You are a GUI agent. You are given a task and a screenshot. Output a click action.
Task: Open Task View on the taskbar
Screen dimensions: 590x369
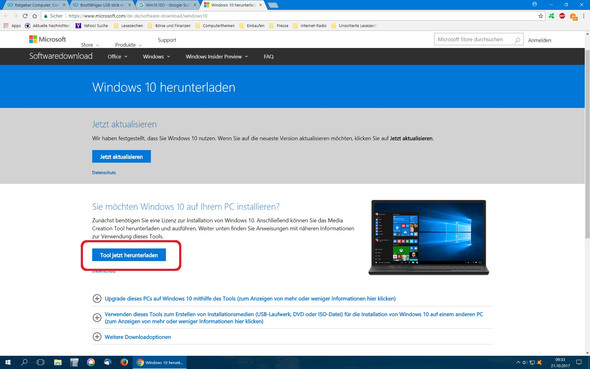(x=41, y=362)
